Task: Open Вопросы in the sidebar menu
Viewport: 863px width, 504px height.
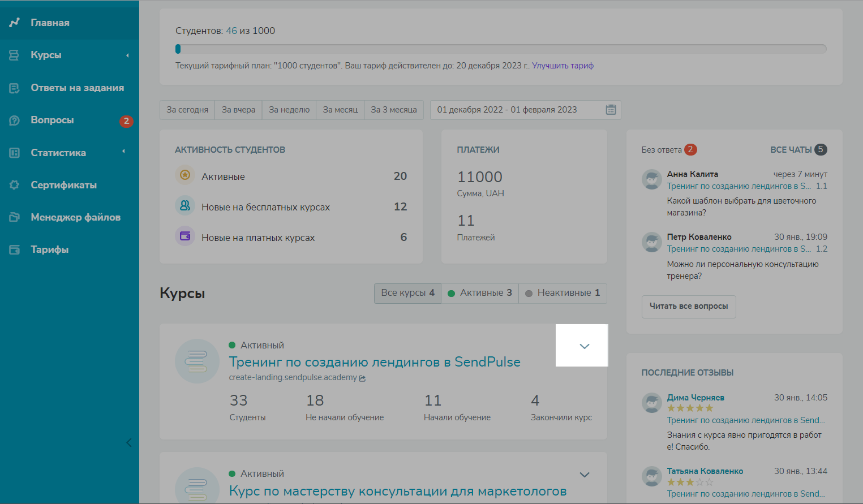Action: pos(52,120)
